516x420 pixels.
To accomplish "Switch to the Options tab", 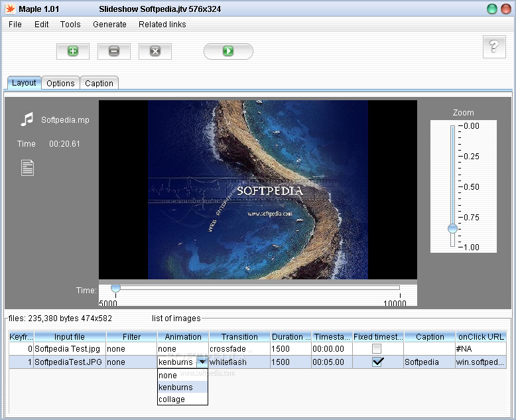I will pos(60,84).
